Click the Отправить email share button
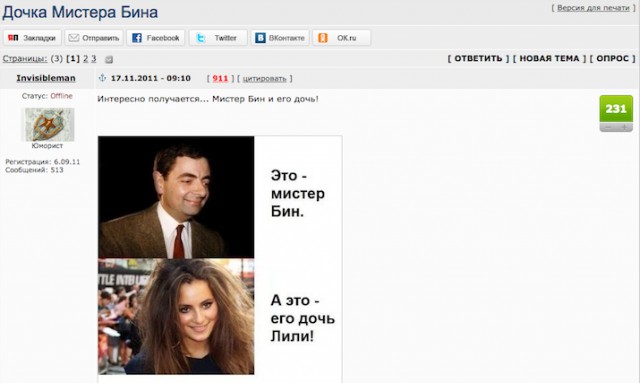The width and height of the screenshot is (640, 383). point(94,38)
